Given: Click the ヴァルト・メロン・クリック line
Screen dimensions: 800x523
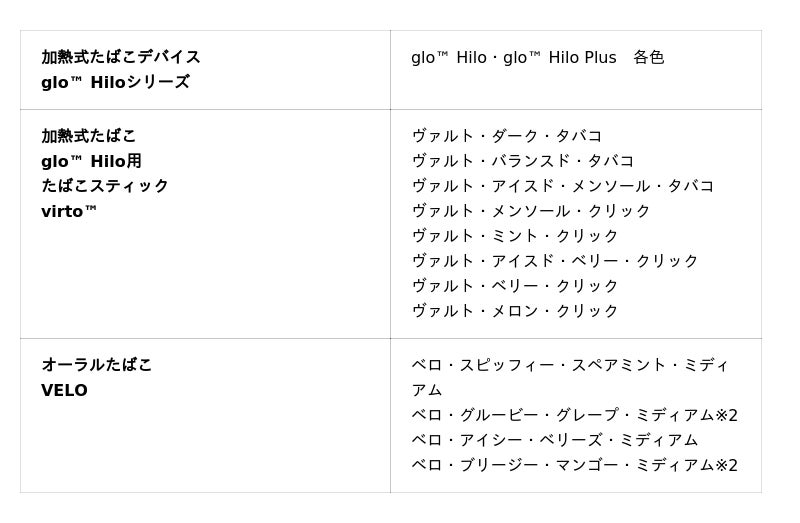Looking at the screenshot, I should [x=515, y=311].
